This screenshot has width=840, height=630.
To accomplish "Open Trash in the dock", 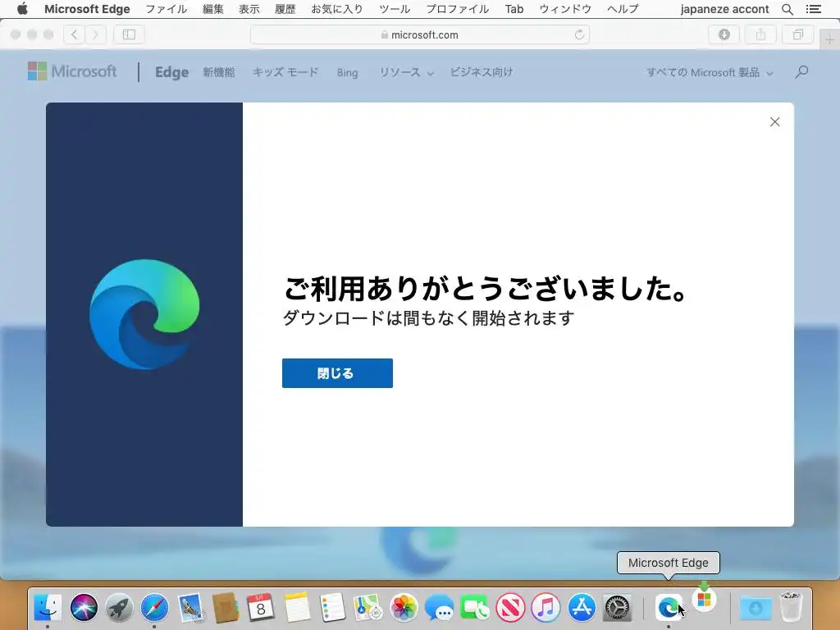I will (x=791, y=606).
